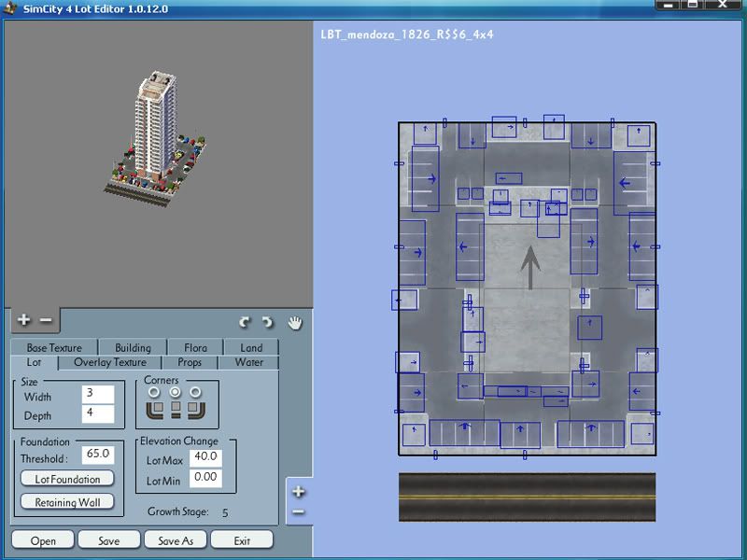Select the left Corners radio button
747x560 pixels.
click(154, 392)
